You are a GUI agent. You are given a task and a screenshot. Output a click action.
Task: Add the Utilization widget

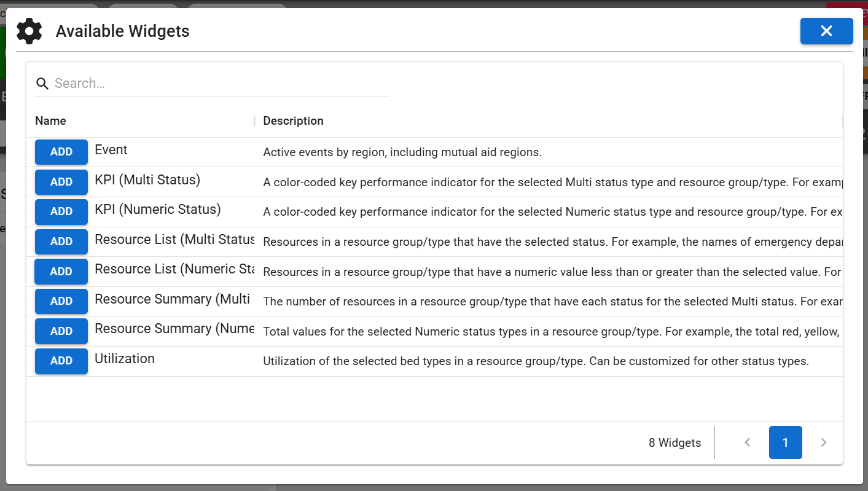pyautogui.click(x=61, y=361)
